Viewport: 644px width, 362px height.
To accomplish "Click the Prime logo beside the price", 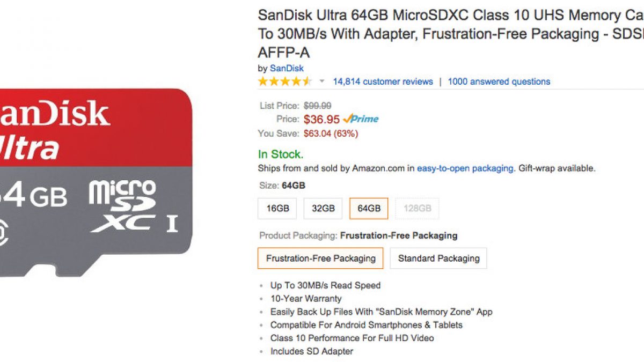I will pos(361,119).
